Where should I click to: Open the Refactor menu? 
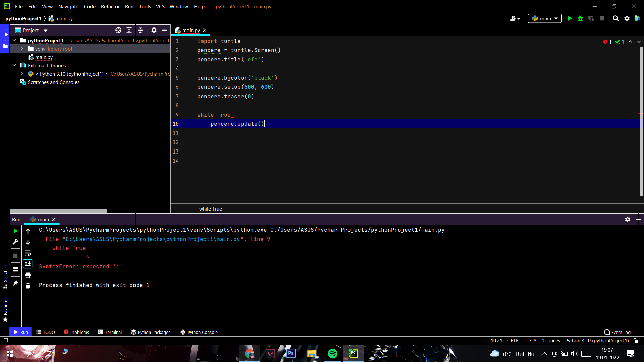[x=110, y=6]
